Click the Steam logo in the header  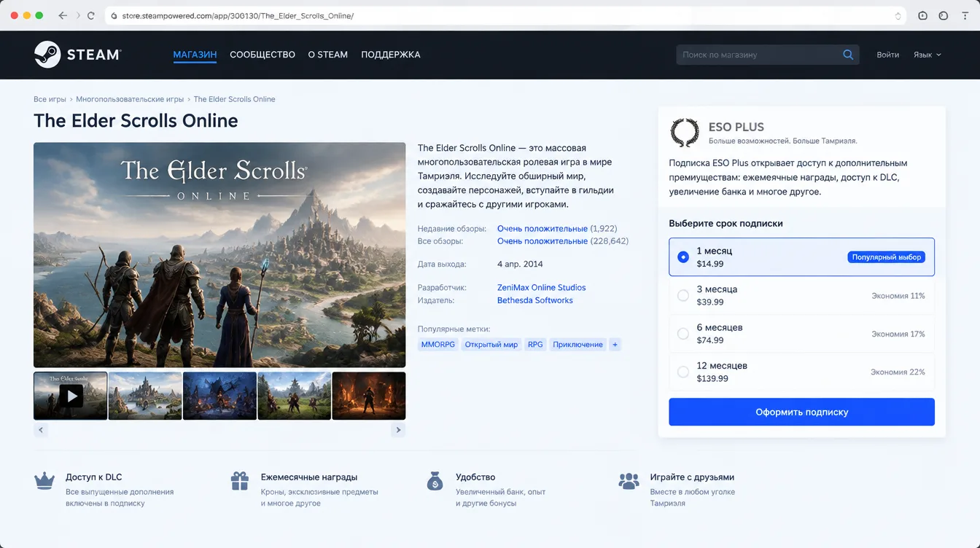pyautogui.click(x=77, y=55)
